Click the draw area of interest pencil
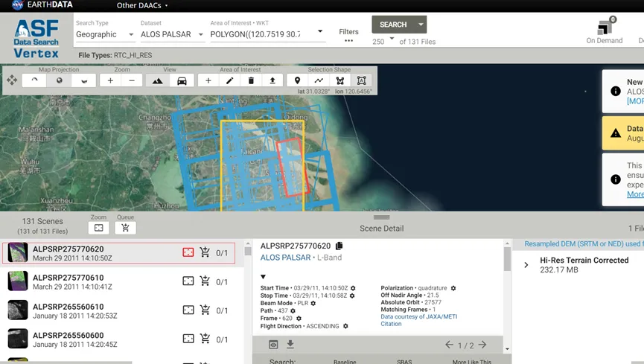The width and height of the screenshot is (644, 364). pyautogui.click(x=230, y=80)
